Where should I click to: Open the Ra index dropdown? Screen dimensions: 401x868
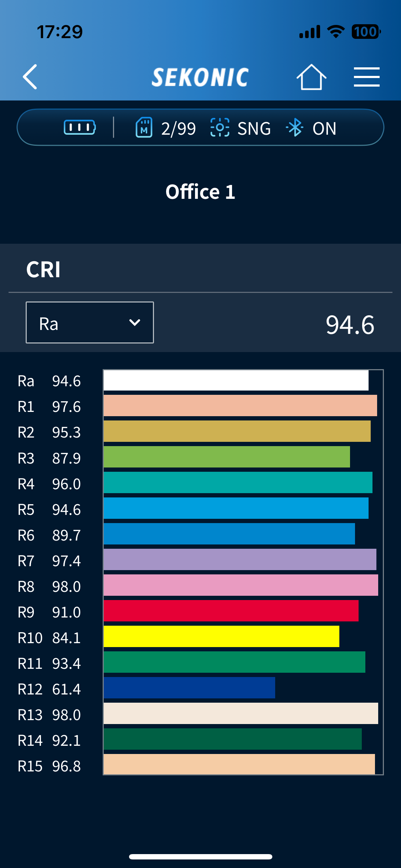click(90, 322)
